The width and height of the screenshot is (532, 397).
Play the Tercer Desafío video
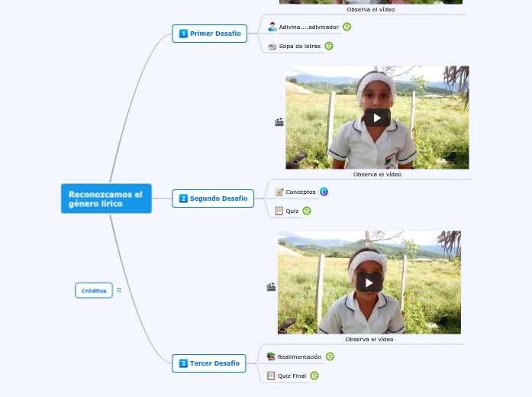coord(369,282)
